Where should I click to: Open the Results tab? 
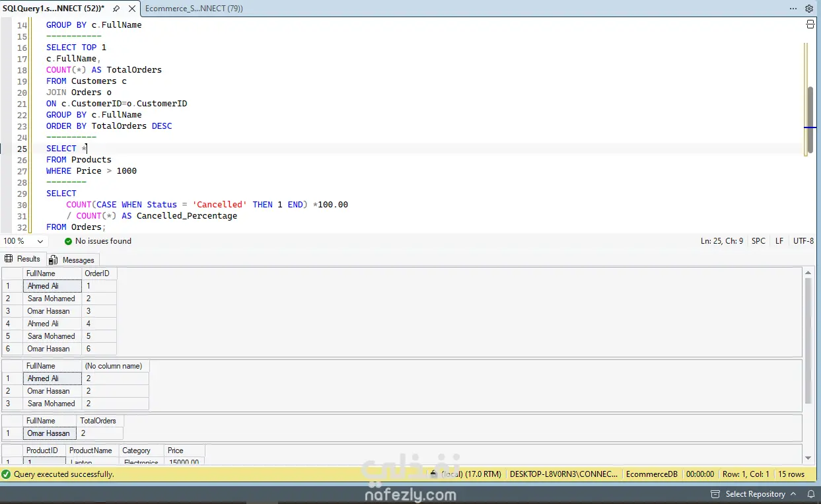[x=22, y=259]
